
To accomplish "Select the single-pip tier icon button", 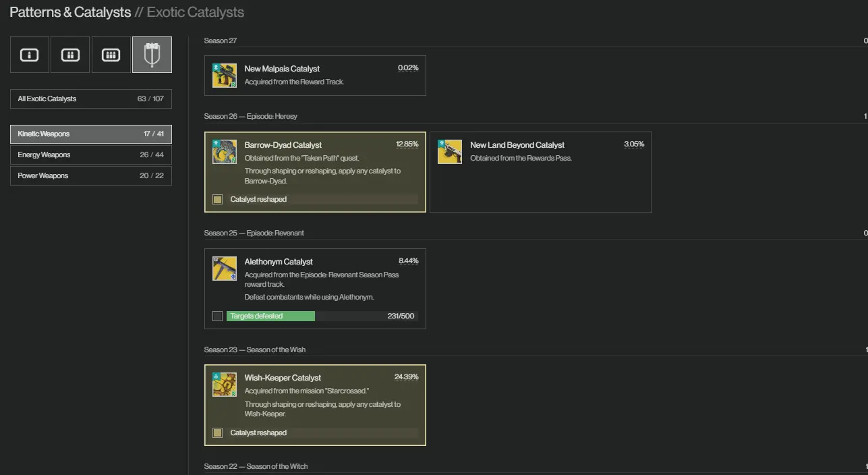I will click(x=29, y=55).
